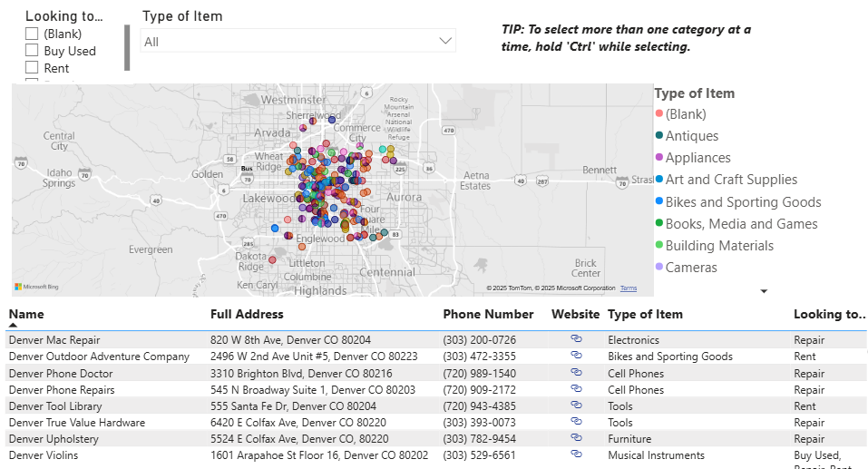The width and height of the screenshot is (868, 469).
Task: Highlight Art and Craft Supplies in legend
Action: point(731,180)
